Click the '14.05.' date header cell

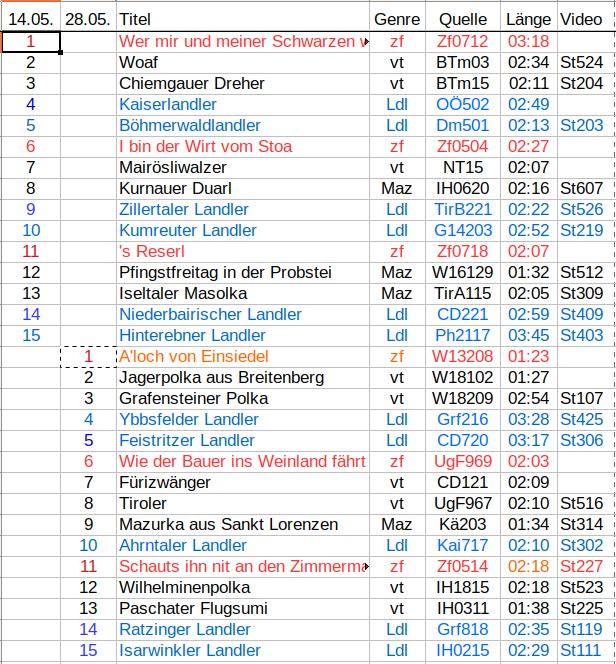coord(30,19)
